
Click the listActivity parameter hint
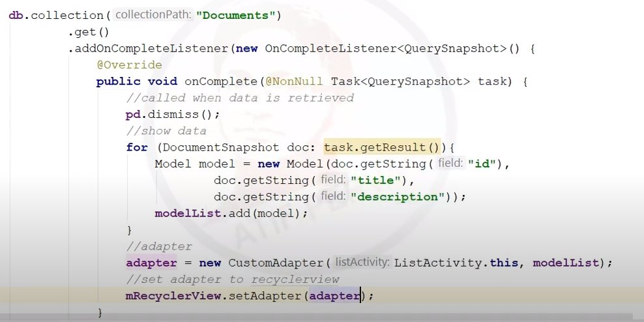(x=362, y=262)
